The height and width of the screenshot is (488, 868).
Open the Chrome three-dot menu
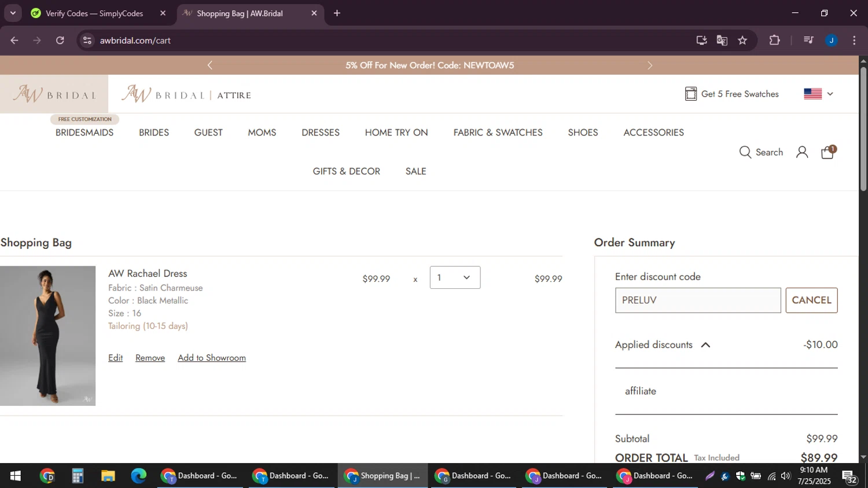click(854, 41)
